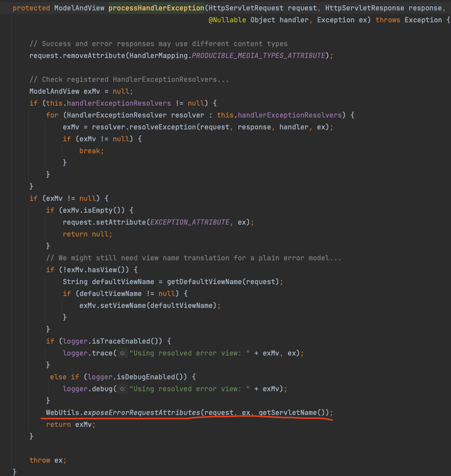Click the for keyword of the resolver loop
The height and width of the screenshot is (476, 451).
click(52, 115)
